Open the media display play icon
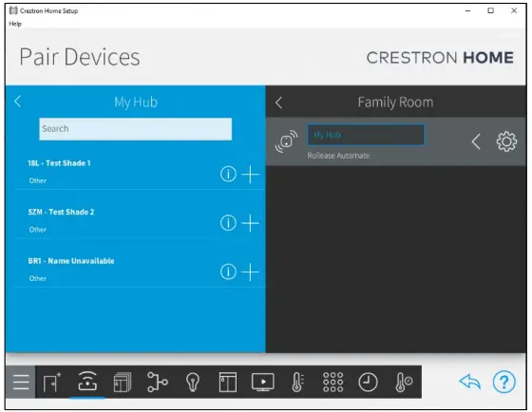The height and width of the screenshot is (412, 532). pos(263,383)
